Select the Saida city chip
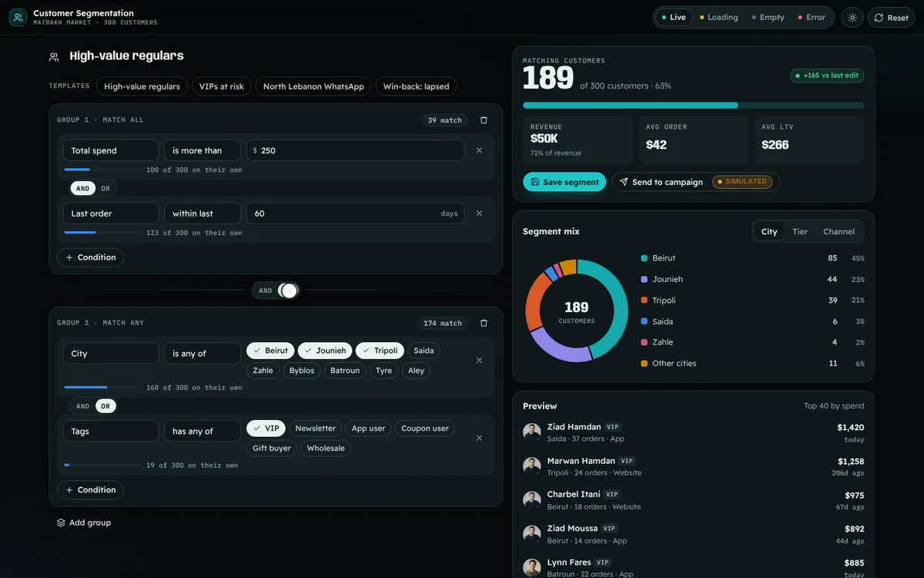This screenshot has height=578, width=924. 423,351
